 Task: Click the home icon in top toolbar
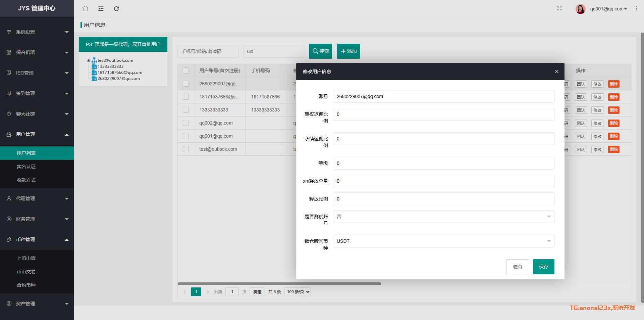pyautogui.click(x=85, y=8)
